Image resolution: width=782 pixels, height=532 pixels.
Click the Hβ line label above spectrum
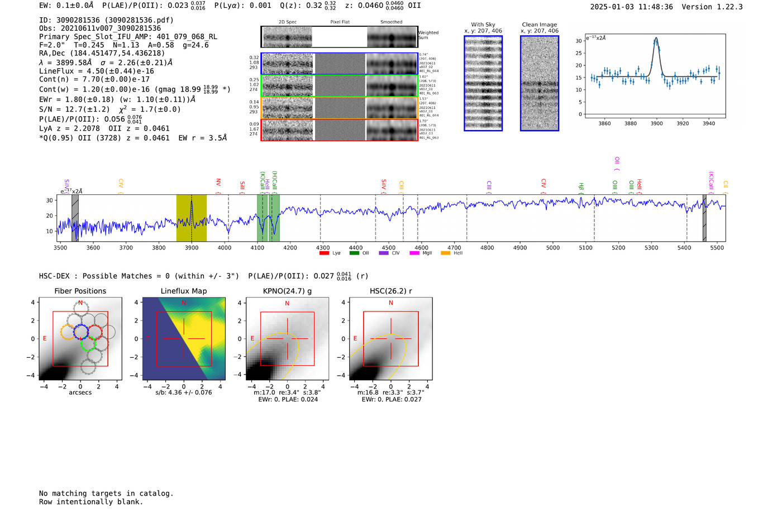coord(581,187)
